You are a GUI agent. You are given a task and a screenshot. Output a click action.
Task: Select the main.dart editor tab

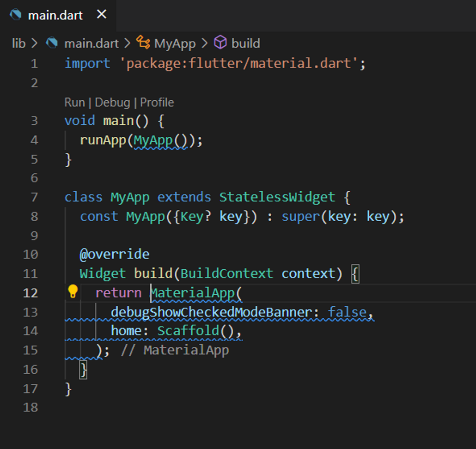(x=58, y=15)
